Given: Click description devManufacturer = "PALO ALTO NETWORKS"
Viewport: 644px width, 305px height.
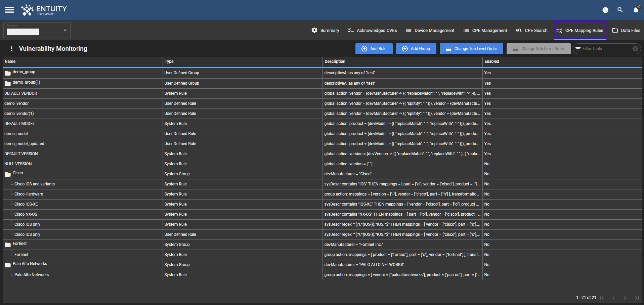Looking at the screenshot, I should 364,265.
